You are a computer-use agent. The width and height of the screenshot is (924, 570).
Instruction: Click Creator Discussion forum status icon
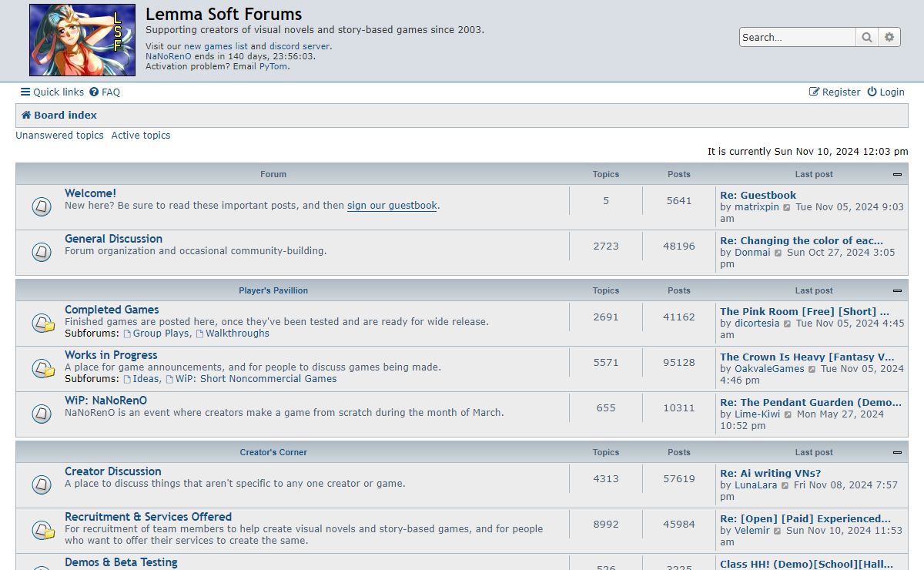[x=42, y=484]
